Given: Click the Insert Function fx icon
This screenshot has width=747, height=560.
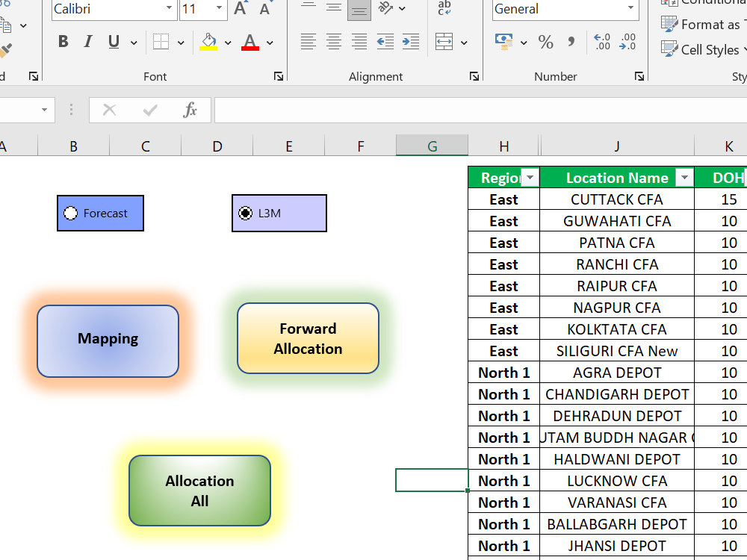Looking at the screenshot, I should click(190, 110).
